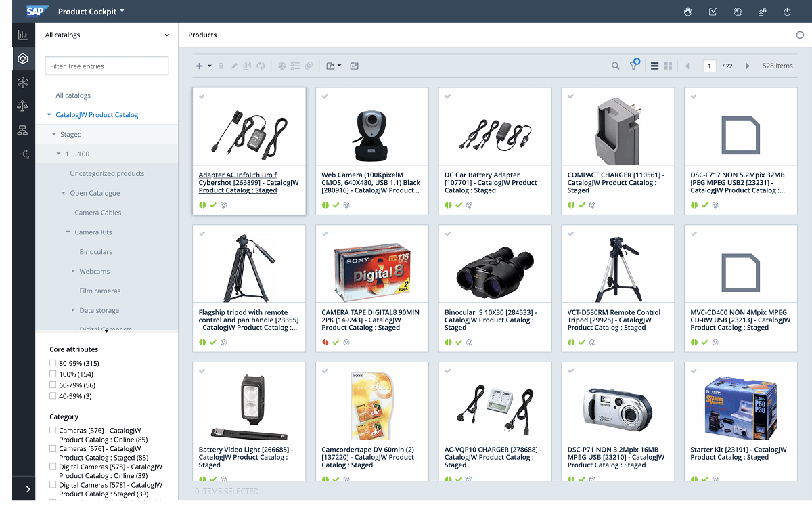The height and width of the screenshot is (514, 812).
Task: Open the bar chart dashboard sidebar icon
Action: (x=23, y=35)
